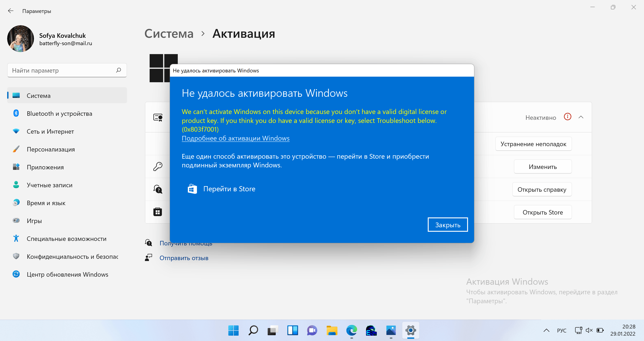Click the network icon in system tray

[578, 330]
